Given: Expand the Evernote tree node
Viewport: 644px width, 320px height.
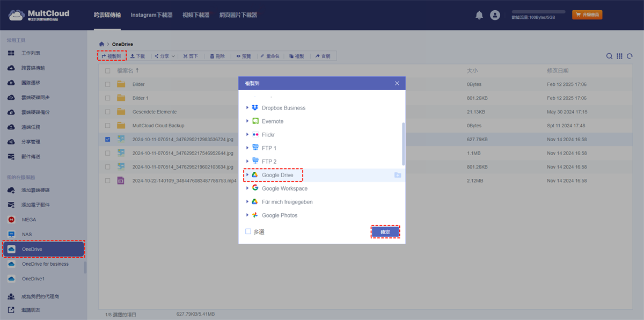Looking at the screenshot, I should coord(247,121).
